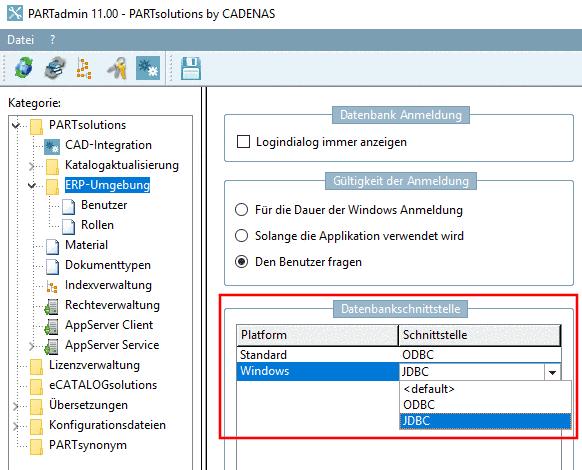Viewport: 582px width, 470px height.
Task: Click the PARTadmin wrench title bar icon
Action: [x=15, y=13]
